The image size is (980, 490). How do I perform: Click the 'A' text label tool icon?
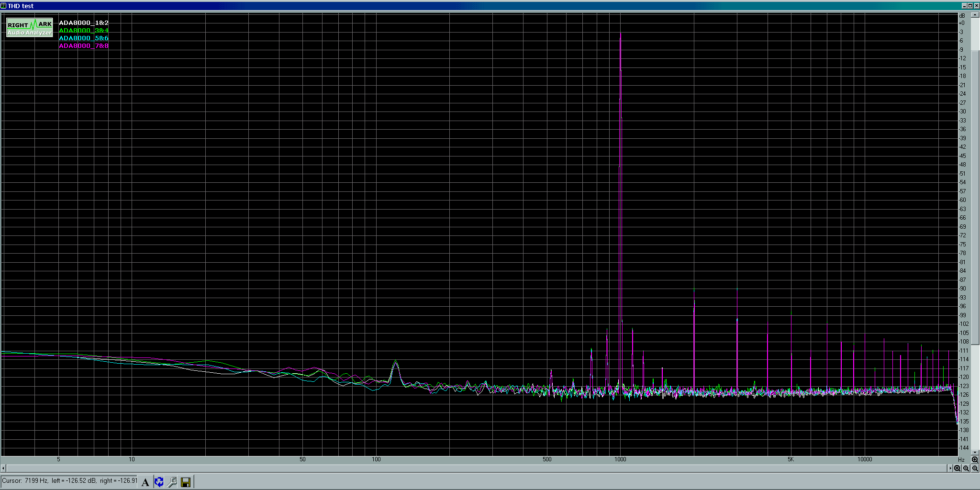click(x=145, y=482)
